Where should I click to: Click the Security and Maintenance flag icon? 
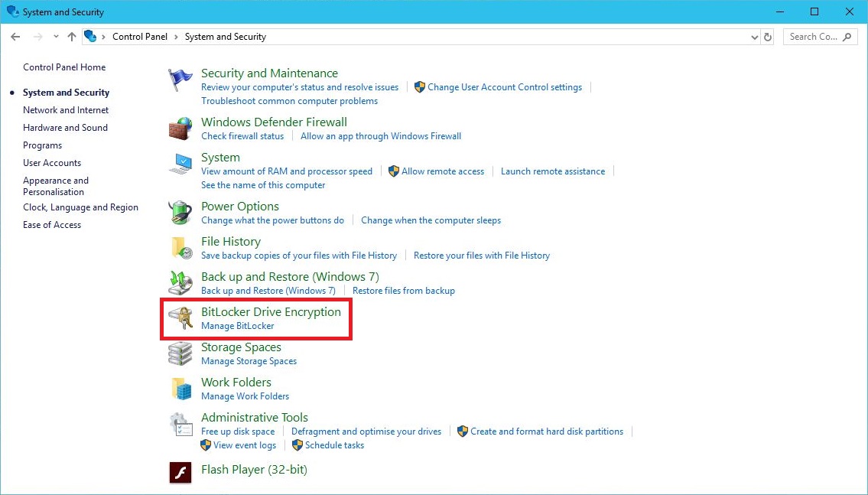(x=180, y=80)
